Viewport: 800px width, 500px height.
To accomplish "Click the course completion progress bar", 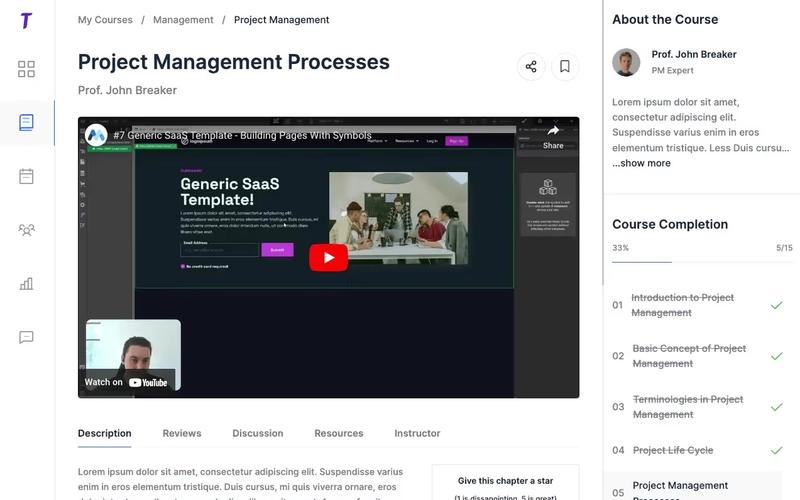I will click(x=703, y=262).
